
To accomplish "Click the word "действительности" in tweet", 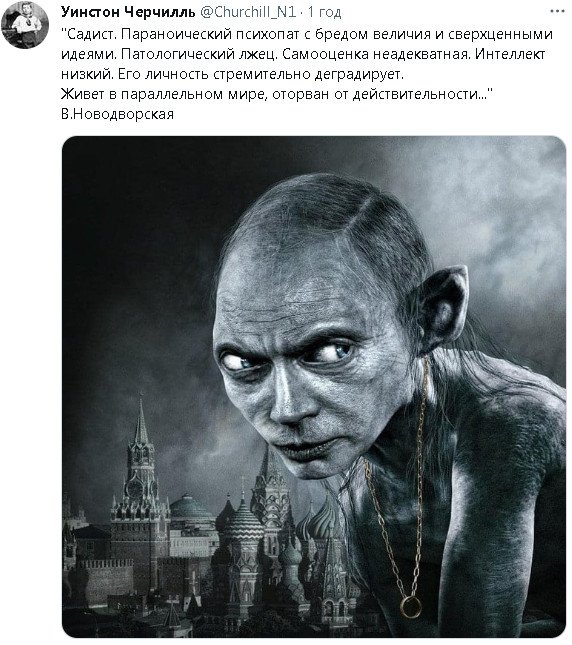I will [419, 94].
